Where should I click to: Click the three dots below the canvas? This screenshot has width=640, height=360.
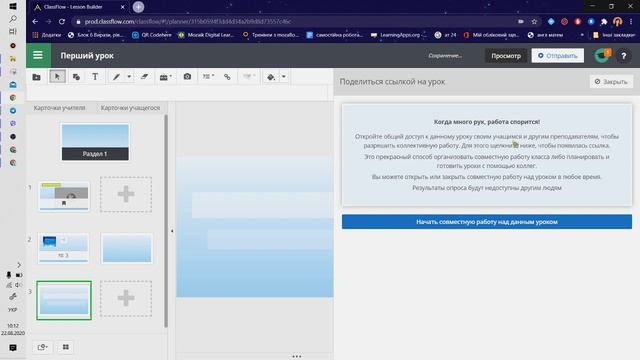297,356
